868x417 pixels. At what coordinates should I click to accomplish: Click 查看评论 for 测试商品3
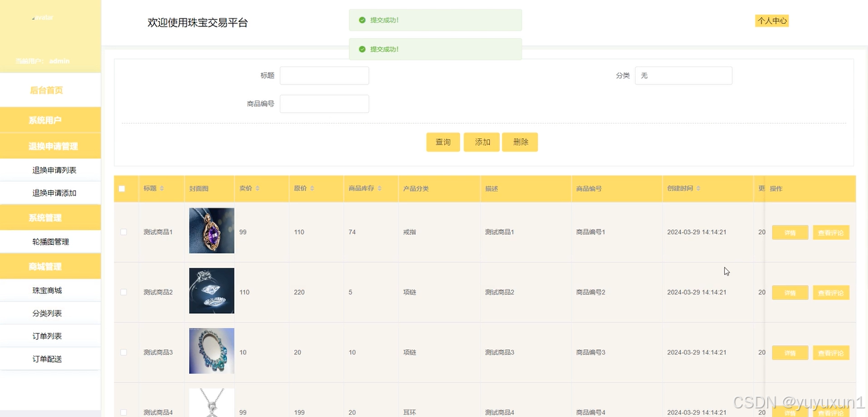coord(831,353)
